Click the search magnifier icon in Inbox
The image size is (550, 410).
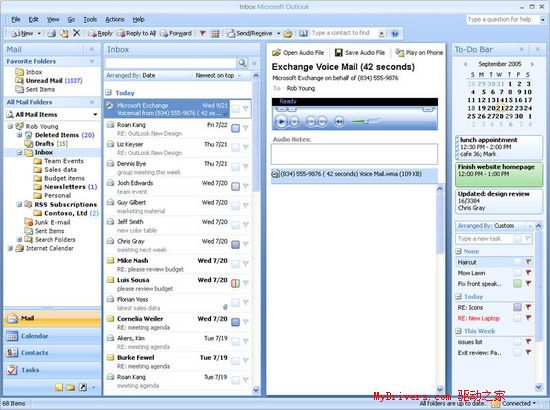pos(242,63)
